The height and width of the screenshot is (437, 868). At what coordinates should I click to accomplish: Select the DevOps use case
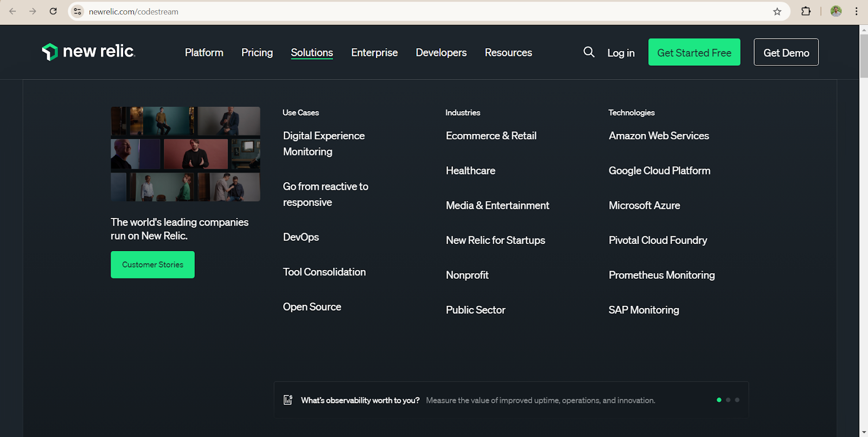click(x=301, y=237)
